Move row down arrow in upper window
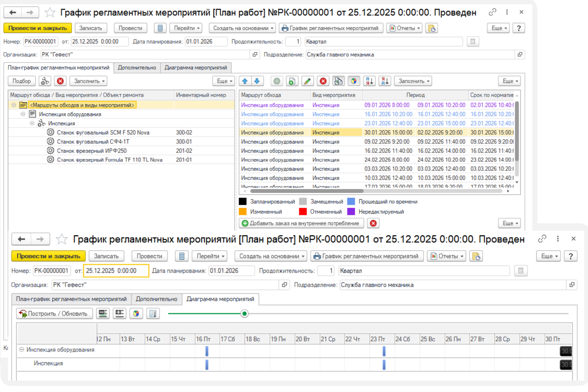Screen dimensions: 588x392 257,81
